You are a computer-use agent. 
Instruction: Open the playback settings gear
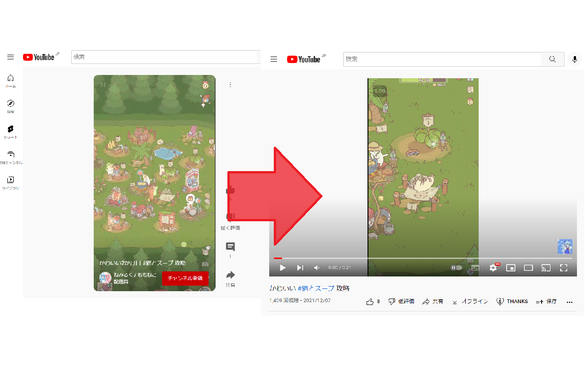tap(493, 267)
